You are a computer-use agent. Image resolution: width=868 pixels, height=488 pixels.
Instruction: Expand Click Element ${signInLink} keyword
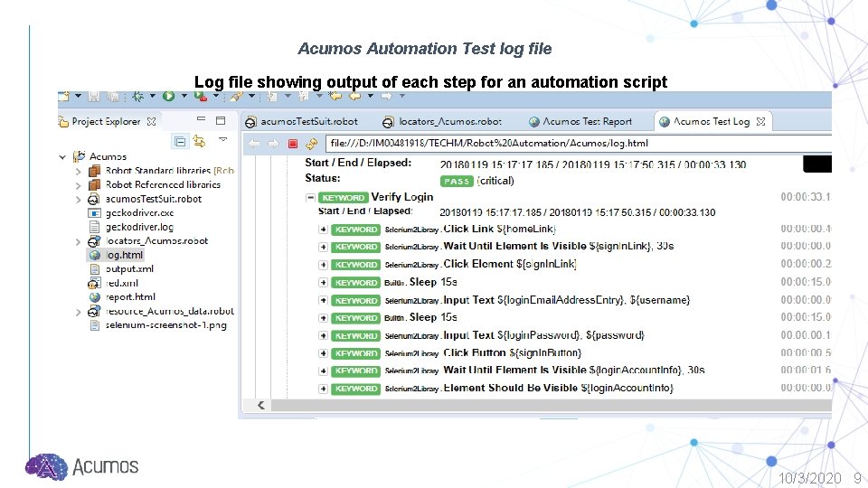[324, 265]
